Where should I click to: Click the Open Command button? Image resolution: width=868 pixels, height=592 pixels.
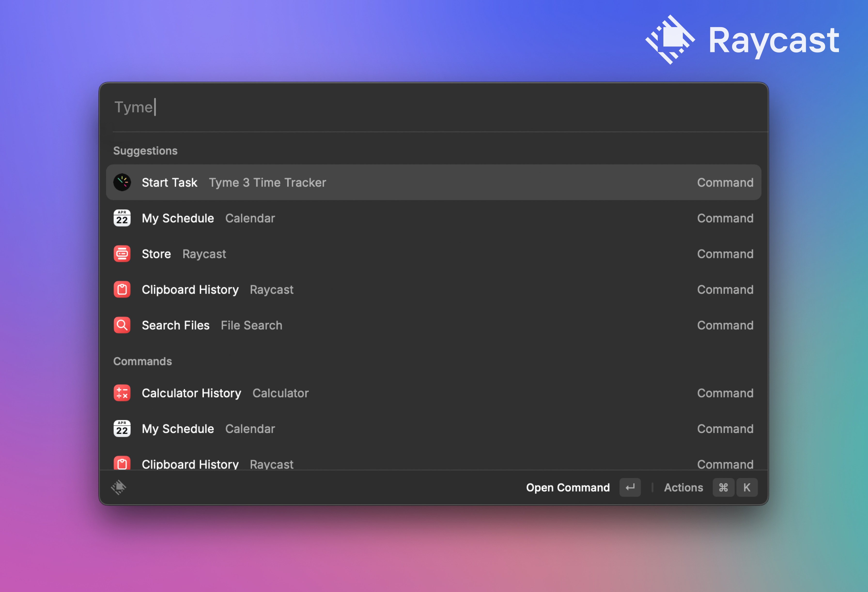click(x=568, y=487)
